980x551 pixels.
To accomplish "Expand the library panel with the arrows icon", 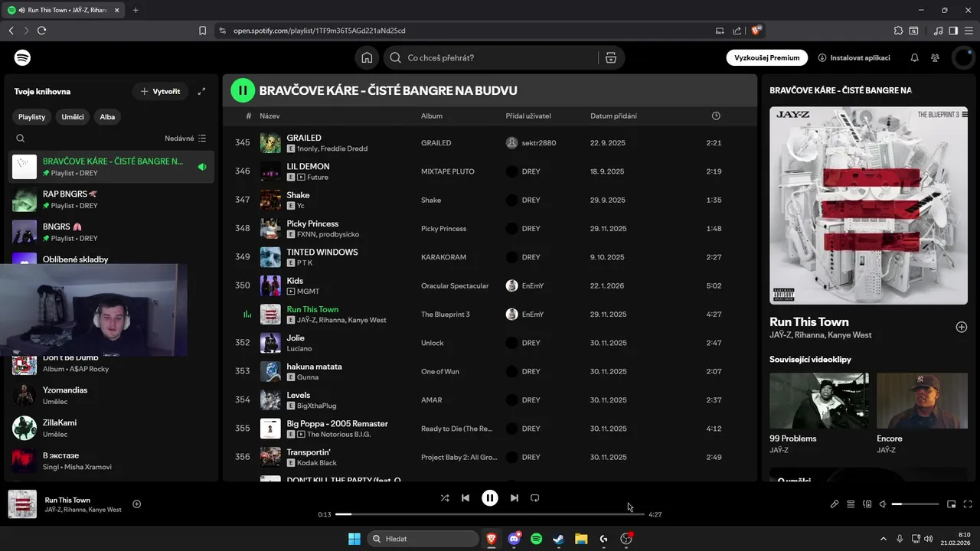I will [201, 91].
